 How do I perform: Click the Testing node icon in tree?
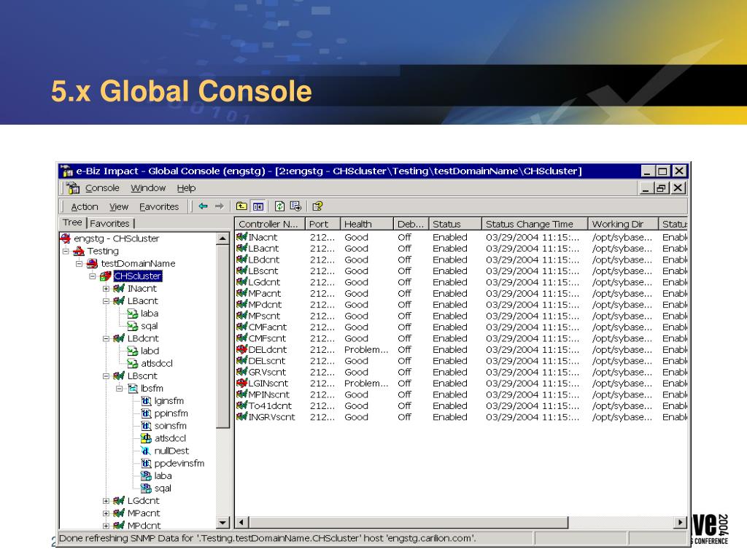click(x=79, y=251)
